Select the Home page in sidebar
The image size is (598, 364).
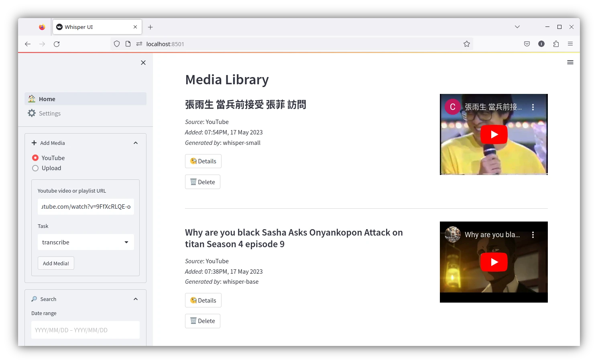(47, 99)
